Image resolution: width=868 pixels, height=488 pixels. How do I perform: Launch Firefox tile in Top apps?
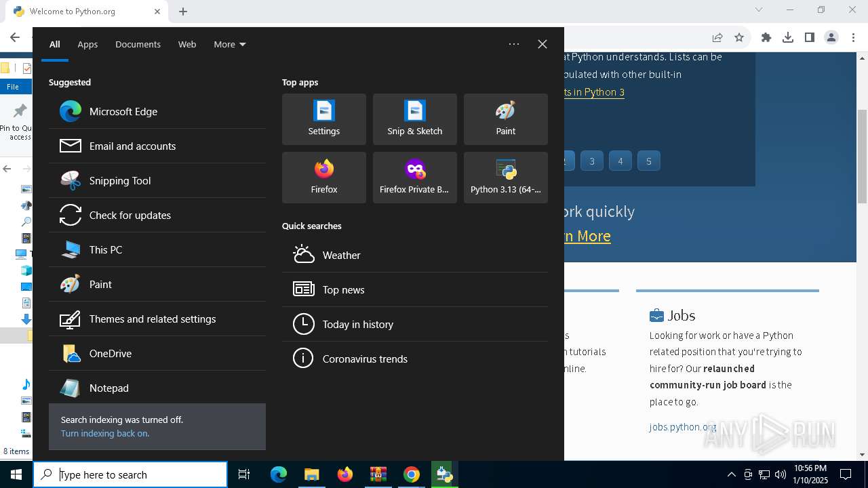pos(324,178)
